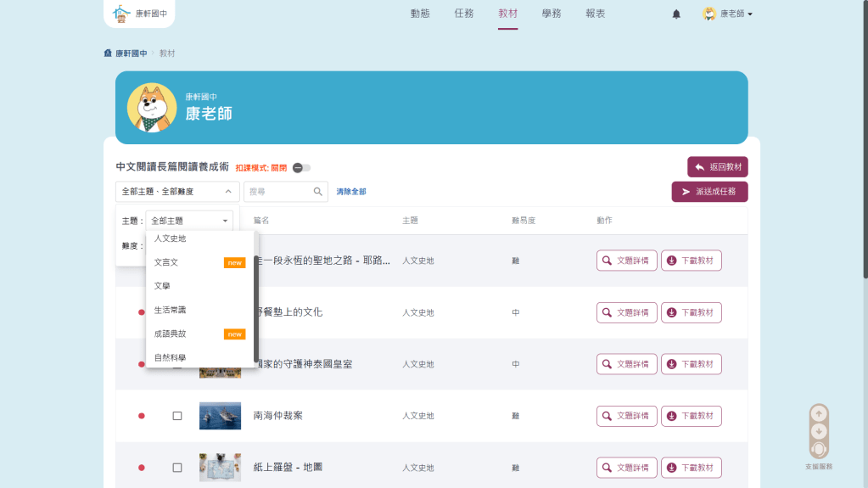
Task: Click the 返回教材 button
Action: point(717,167)
